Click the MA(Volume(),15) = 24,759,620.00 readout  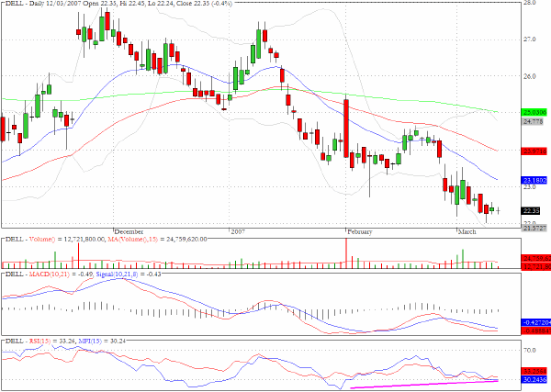click(156, 240)
